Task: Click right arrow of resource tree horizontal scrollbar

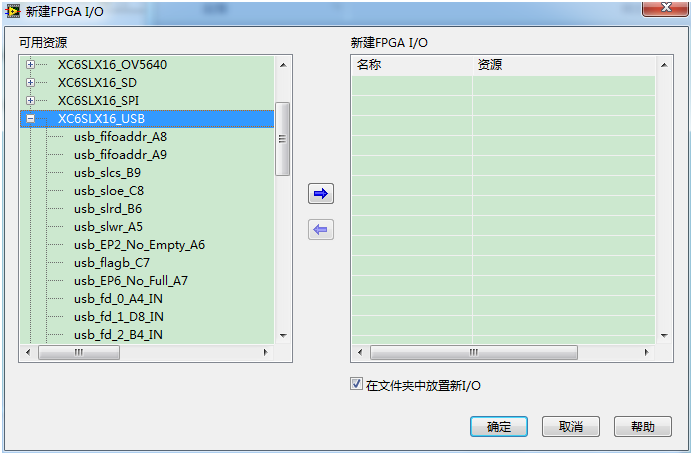Action: coord(265,352)
